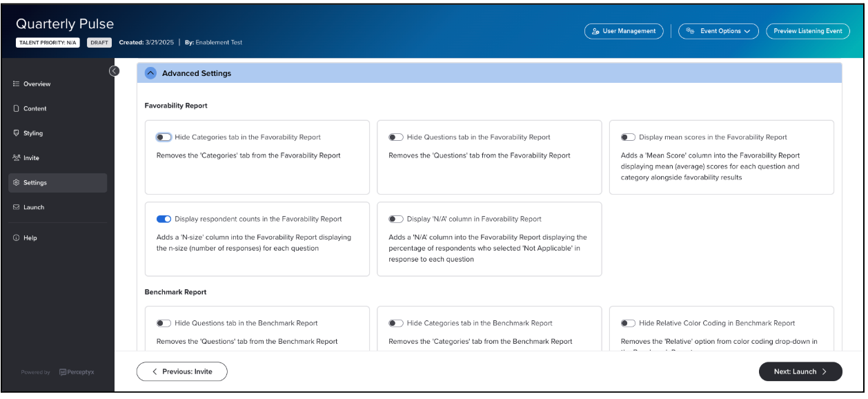Go back with Previous: Invite button
The image size is (868, 399).
click(x=181, y=371)
